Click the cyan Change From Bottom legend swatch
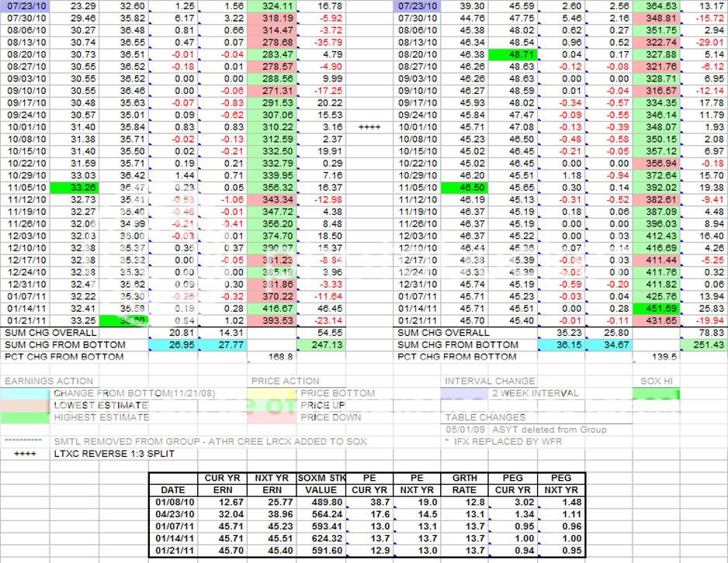Viewport: 728px width, 563px height. 27,393
